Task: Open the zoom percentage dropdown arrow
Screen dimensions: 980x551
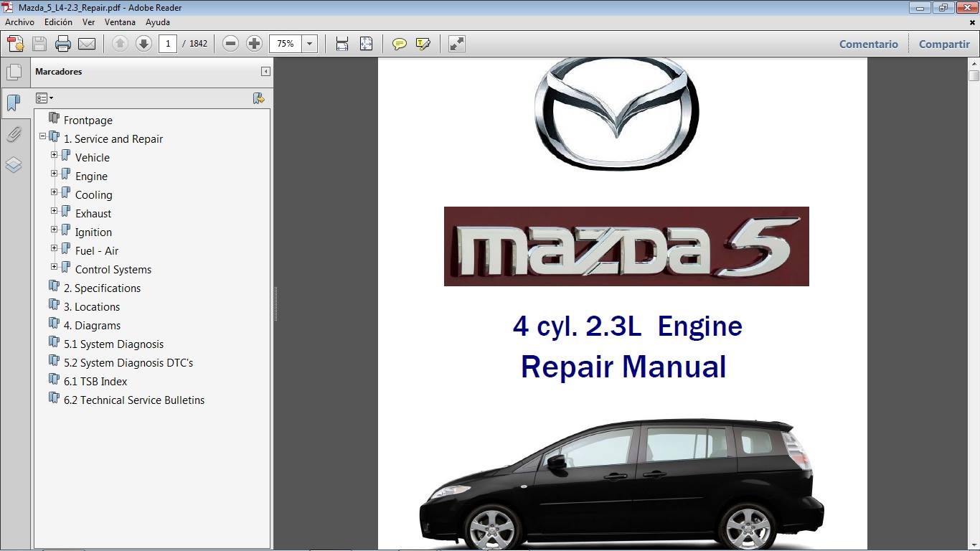Action: [x=310, y=44]
